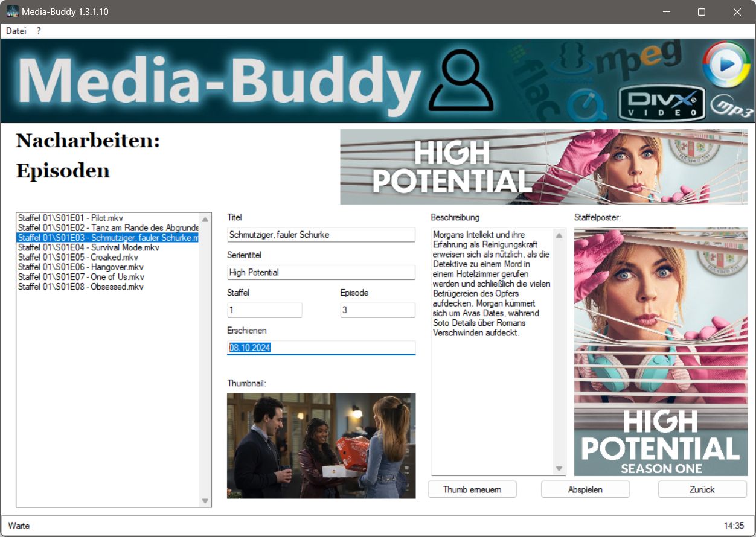This screenshot has height=537, width=756.
Task: Click the Media-Buddy app icon in title bar
Action: coord(12,12)
